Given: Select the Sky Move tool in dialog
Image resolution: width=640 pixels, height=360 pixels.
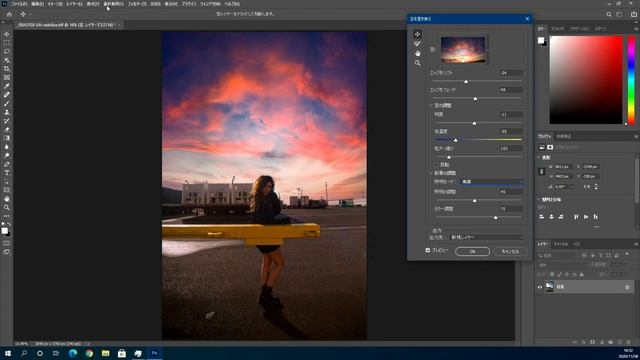Looking at the screenshot, I should [417, 34].
